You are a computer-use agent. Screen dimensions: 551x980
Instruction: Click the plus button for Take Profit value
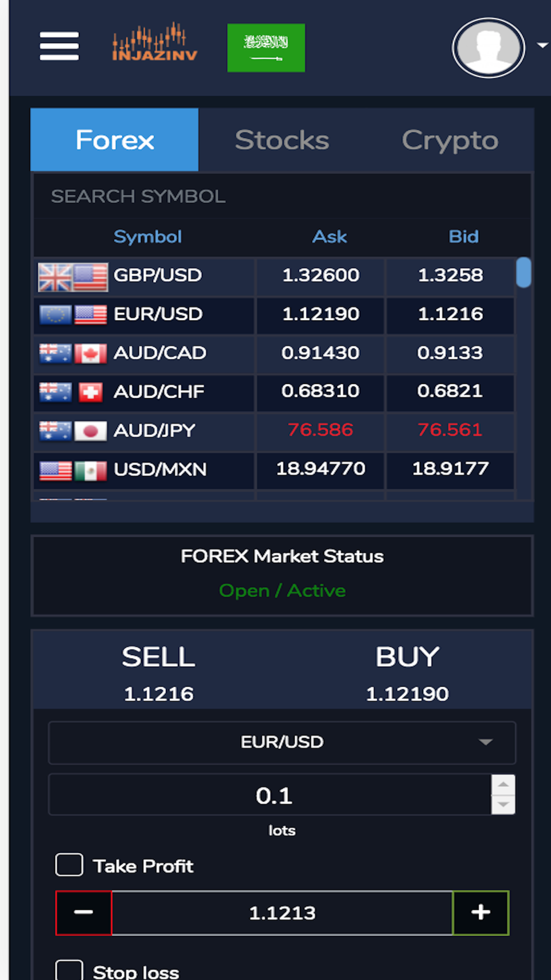[x=480, y=912]
